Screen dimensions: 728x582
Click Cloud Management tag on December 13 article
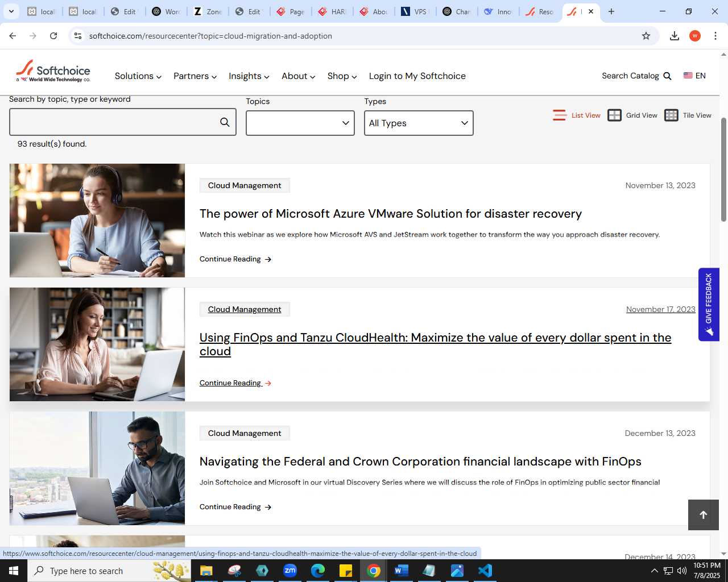(245, 433)
